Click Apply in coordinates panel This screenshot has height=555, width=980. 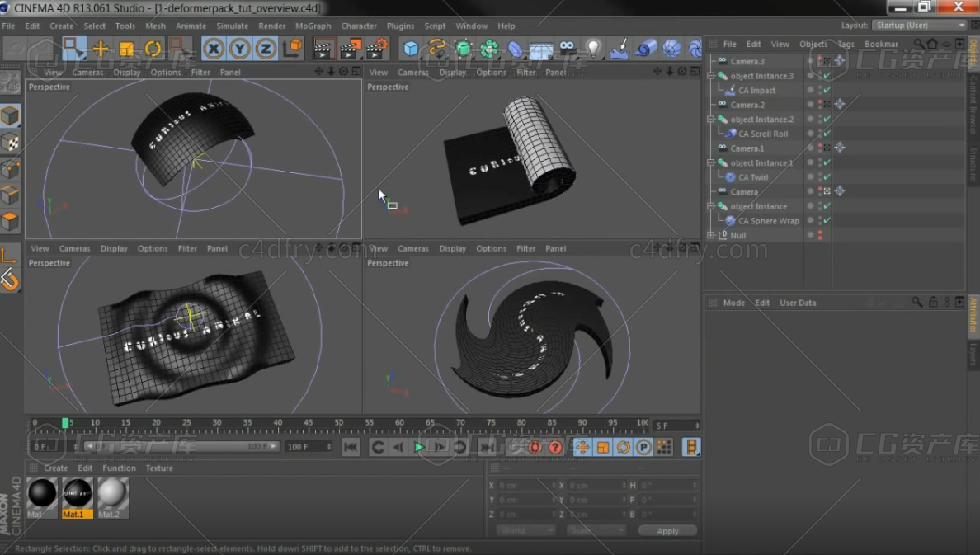(x=667, y=530)
